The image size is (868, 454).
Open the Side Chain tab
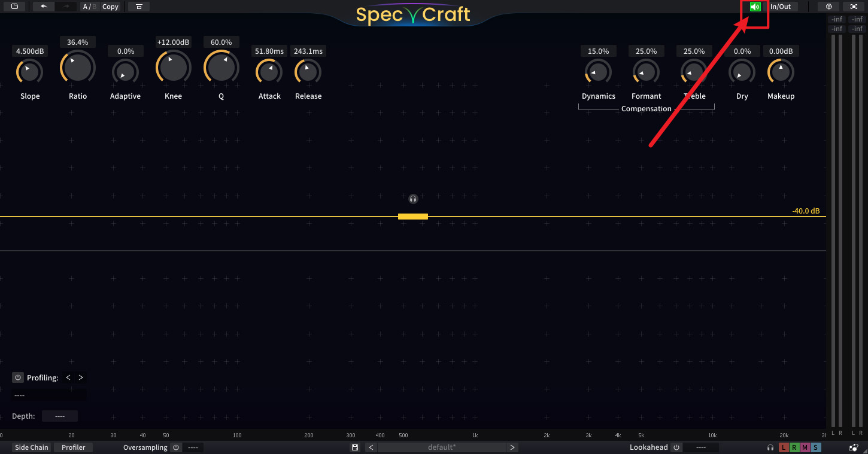[x=32, y=447]
